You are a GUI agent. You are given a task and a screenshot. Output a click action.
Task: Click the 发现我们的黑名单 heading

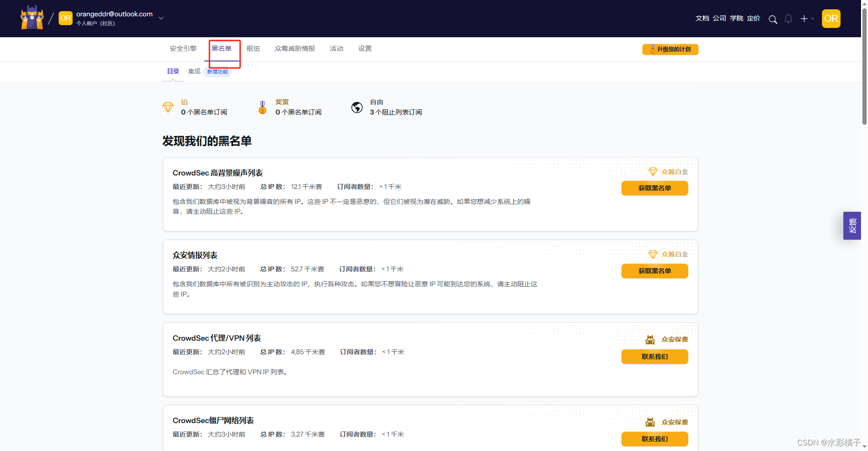click(207, 141)
